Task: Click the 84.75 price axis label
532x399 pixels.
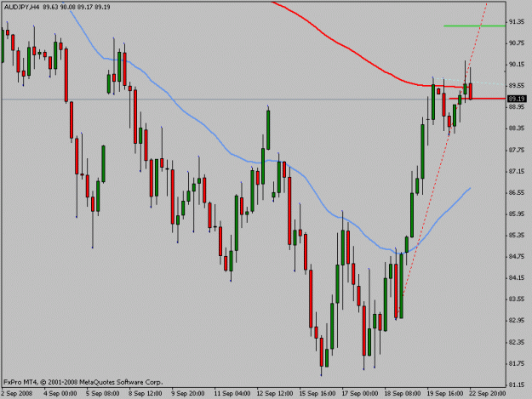Action: [x=517, y=256]
